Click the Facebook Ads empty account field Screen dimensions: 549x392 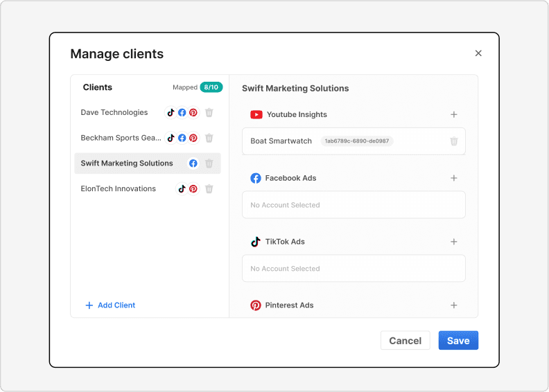354,205
